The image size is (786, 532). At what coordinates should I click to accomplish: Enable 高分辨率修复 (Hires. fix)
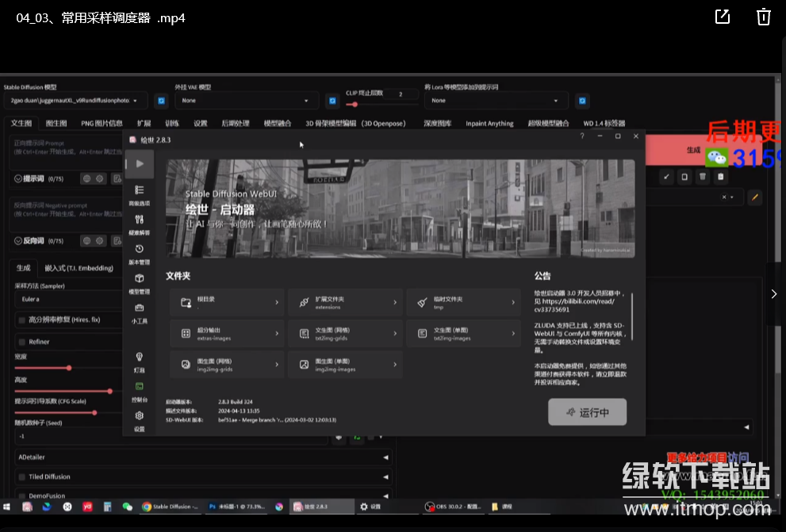(21, 320)
